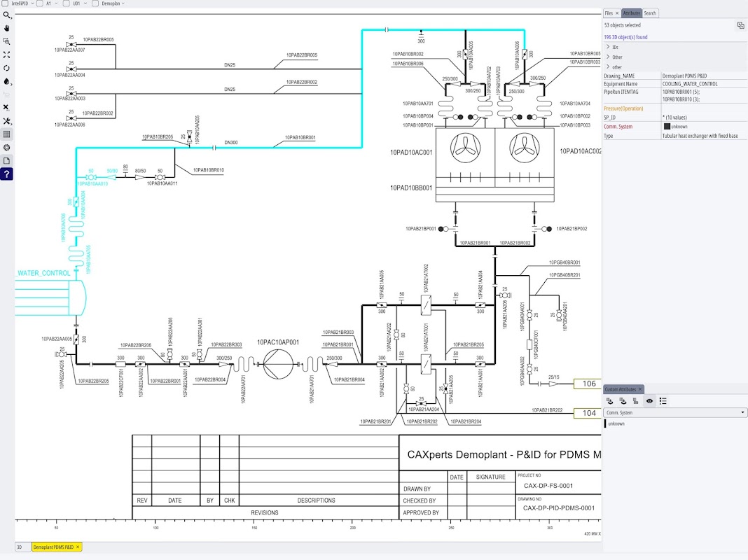The height and width of the screenshot is (560, 748).
Task: Click the fit-to-view arrows icon
Action: [7, 55]
